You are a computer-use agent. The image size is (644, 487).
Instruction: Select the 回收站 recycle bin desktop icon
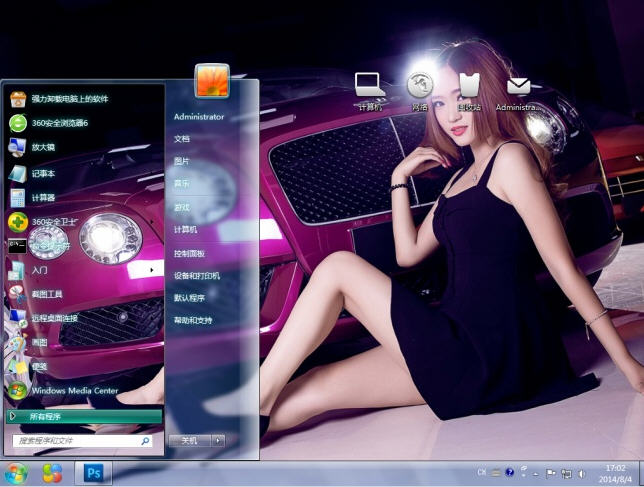pyautogui.click(x=469, y=91)
